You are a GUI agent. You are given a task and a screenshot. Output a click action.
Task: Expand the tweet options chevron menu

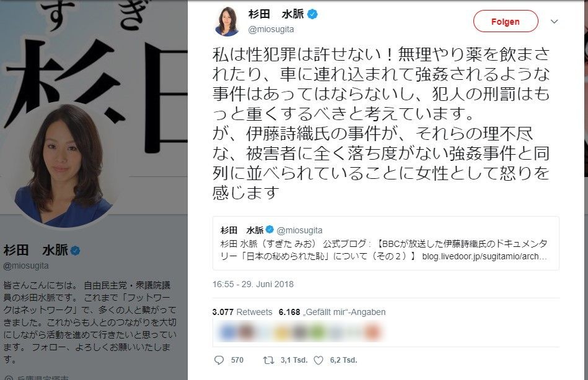(555, 22)
